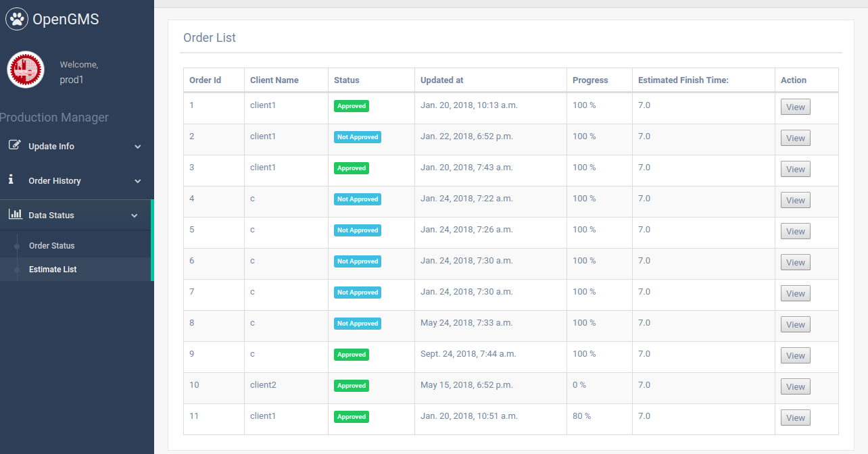
Task: Click the Update Info pencil edit icon
Action: (x=14, y=145)
